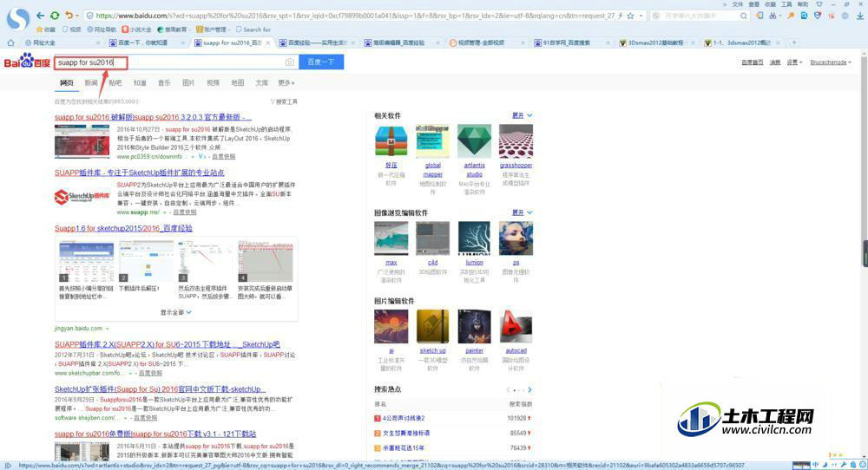Viewport: 868px width, 470px height.
Task: Open 'suapp for su2016免费版' result link
Action: click(155, 434)
